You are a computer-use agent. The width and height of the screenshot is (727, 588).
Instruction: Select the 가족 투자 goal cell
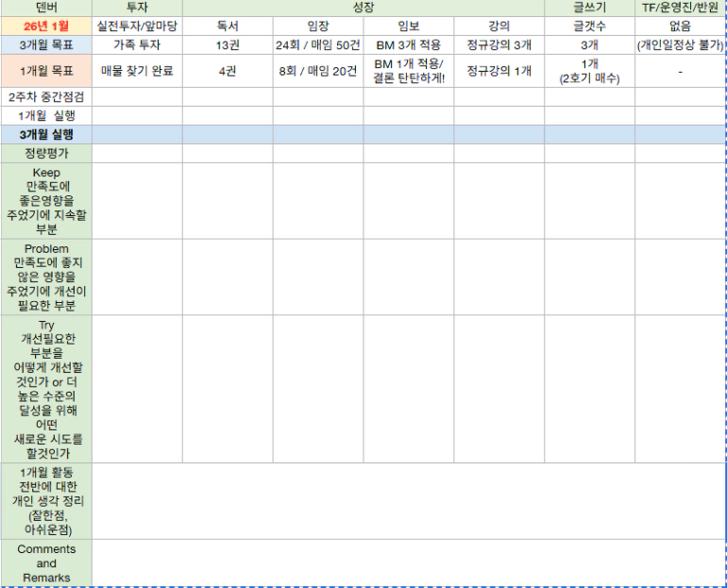click(137, 44)
